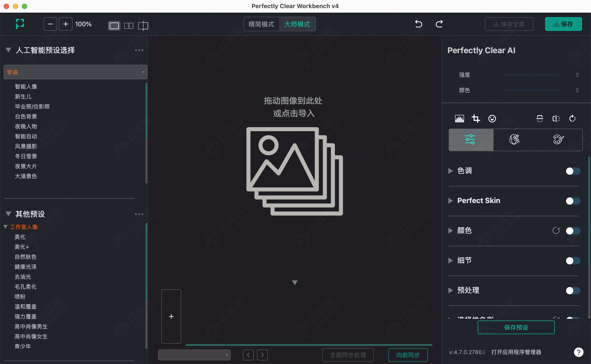Viewport: 591px width, 364px height.
Task: Click the 保存预设 button
Action: tap(516, 327)
